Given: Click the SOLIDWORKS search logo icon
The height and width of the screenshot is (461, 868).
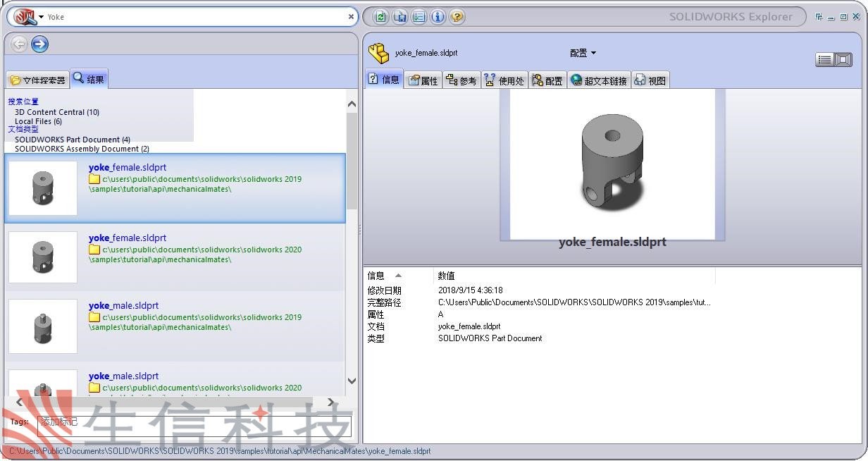Looking at the screenshot, I should click(x=25, y=16).
